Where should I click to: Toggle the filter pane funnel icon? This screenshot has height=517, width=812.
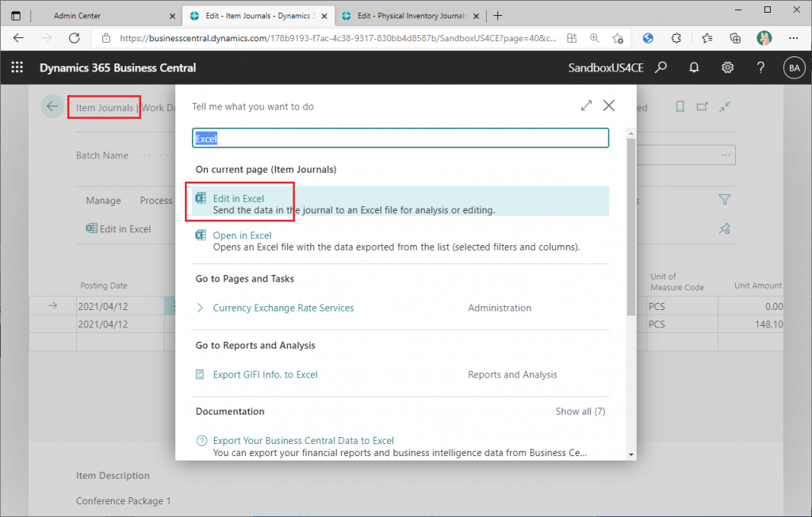(x=725, y=200)
